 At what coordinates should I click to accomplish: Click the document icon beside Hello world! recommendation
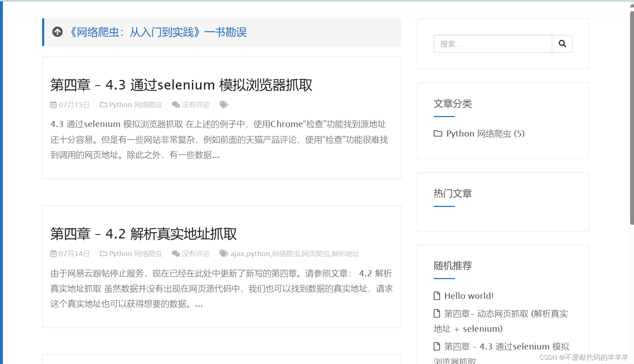coord(437,295)
